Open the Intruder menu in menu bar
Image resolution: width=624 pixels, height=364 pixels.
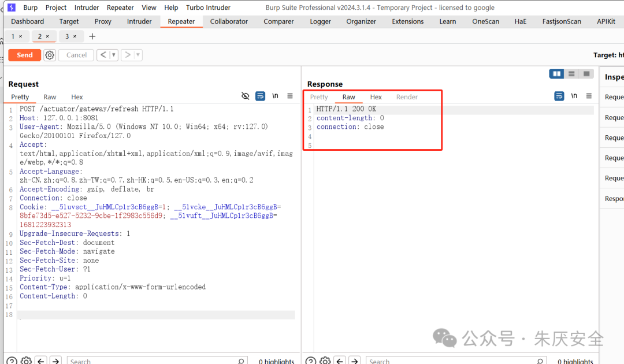tap(86, 8)
